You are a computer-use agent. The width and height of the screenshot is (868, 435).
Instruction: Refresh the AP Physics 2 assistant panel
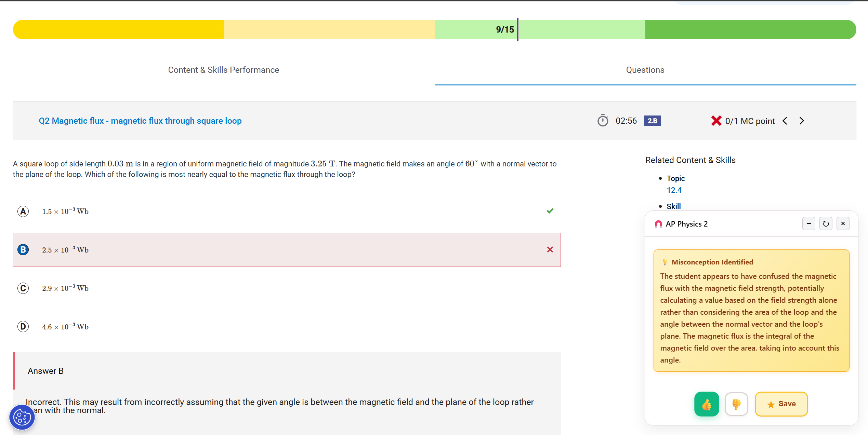point(826,224)
